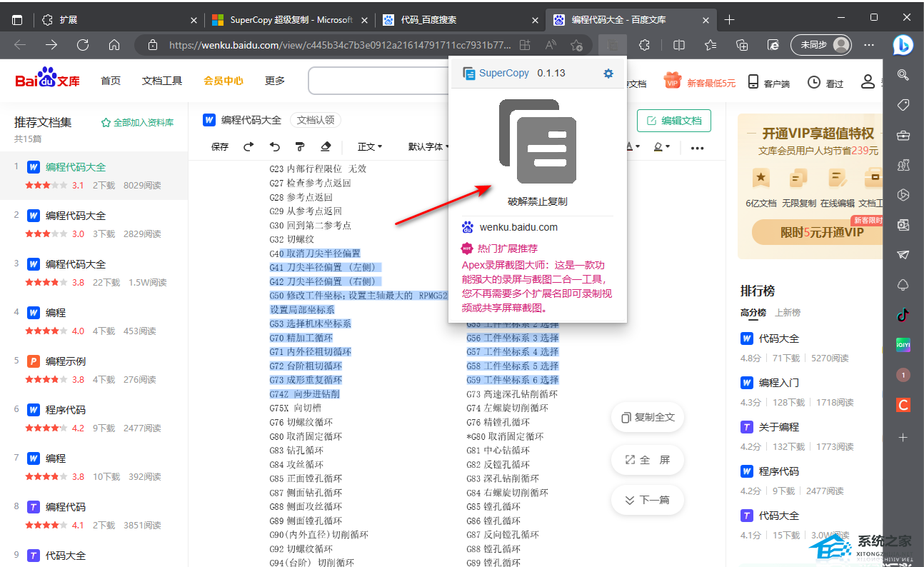This screenshot has width=924, height=567.
Task: Click the undo arrow in editor toolbar
Action: (x=275, y=146)
